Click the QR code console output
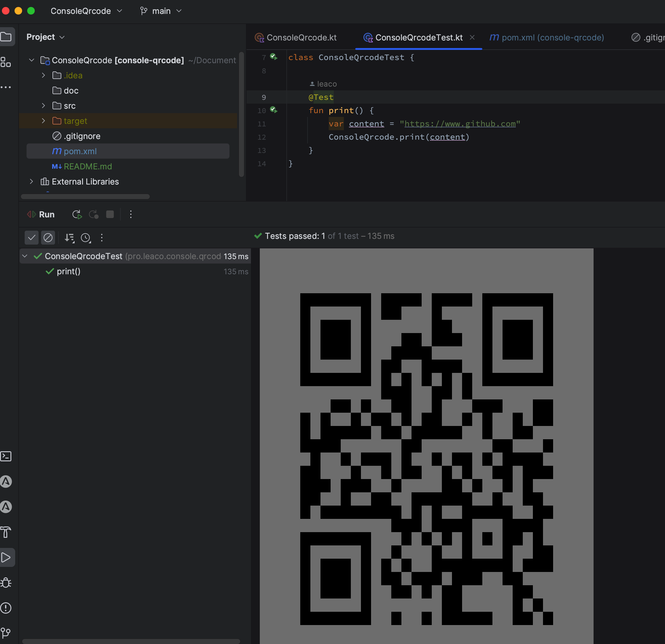Screen dimensions: 665x644 pos(426,459)
